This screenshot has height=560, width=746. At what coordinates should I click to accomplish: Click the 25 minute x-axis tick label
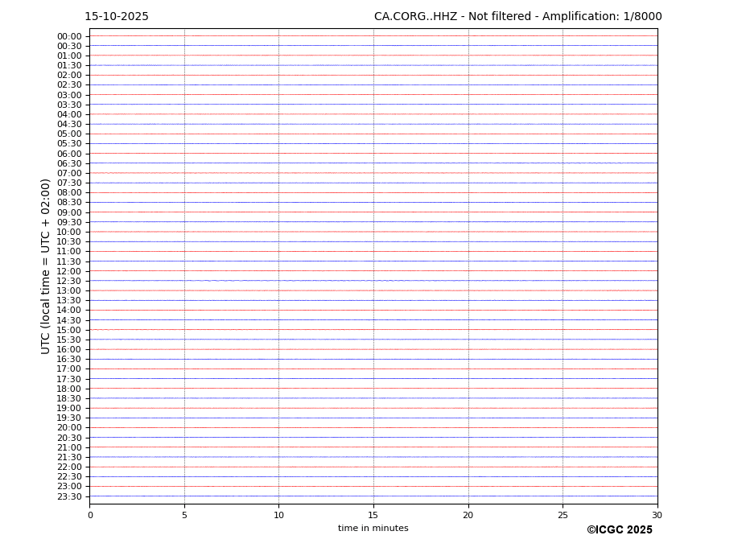point(563,515)
